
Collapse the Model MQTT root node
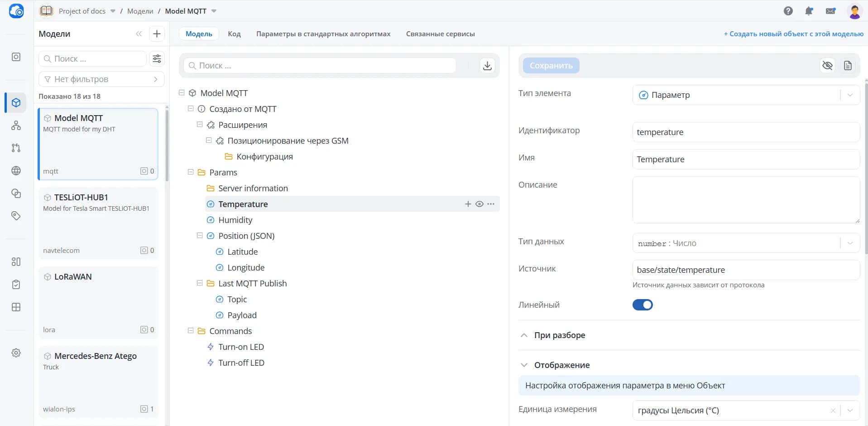pyautogui.click(x=182, y=92)
